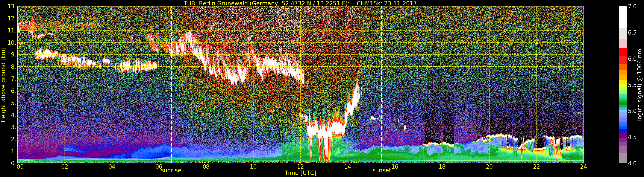Select the 'sunset' label below the time axis
644x177 pixels.
coord(382,171)
